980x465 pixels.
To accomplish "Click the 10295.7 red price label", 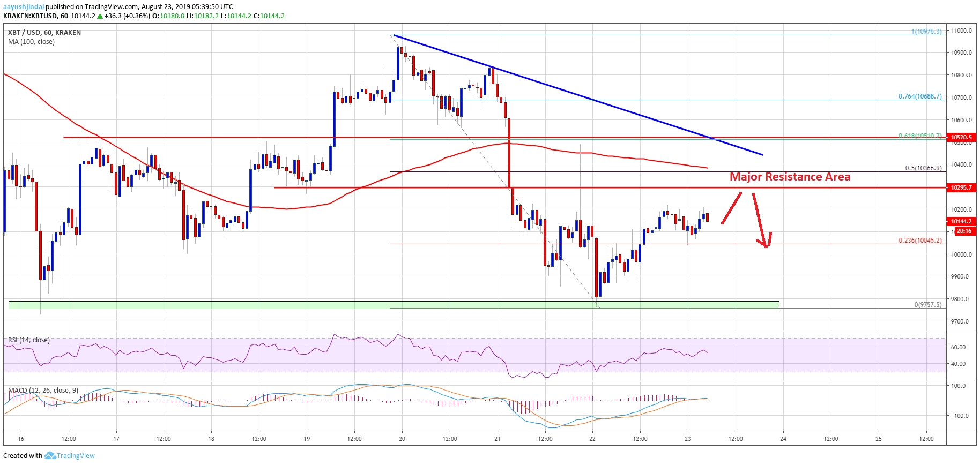I will pyautogui.click(x=961, y=187).
